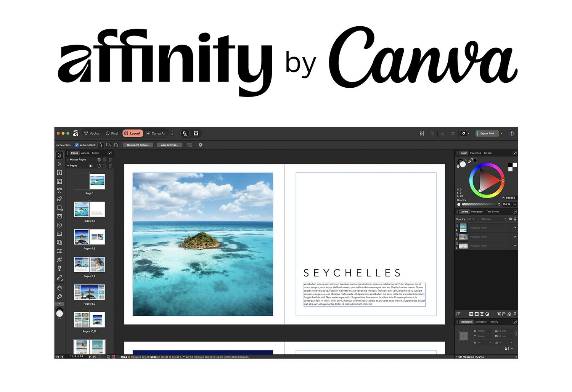Toggle visibility of third Picture Frame layer

tap(514, 246)
